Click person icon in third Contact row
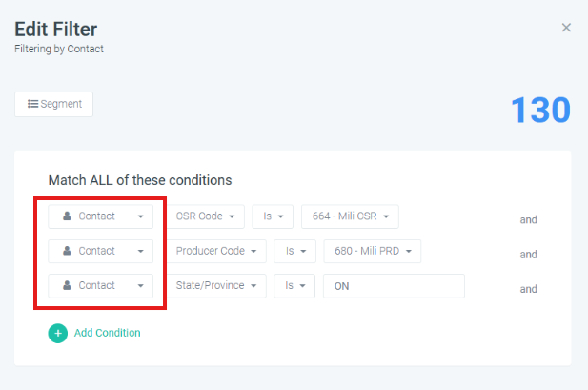Image resolution: width=588 pixels, height=390 pixels. (x=67, y=285)
